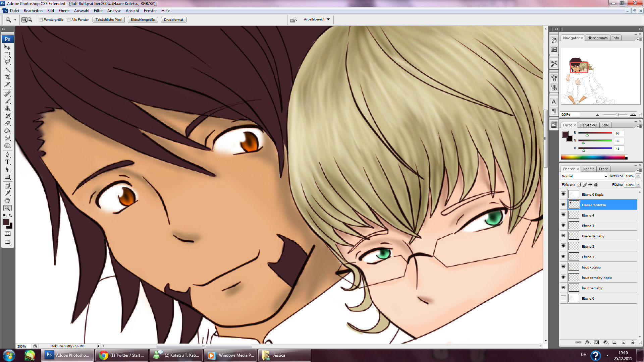Viewport: 644px width, 362px height.
Task: Switch to the Farbfelder tab
Action: [x=588, y=125]
